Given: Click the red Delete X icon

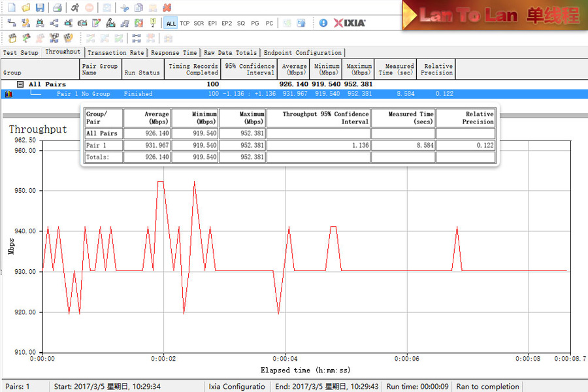Looking at the screenshot, I should (168, 8).
